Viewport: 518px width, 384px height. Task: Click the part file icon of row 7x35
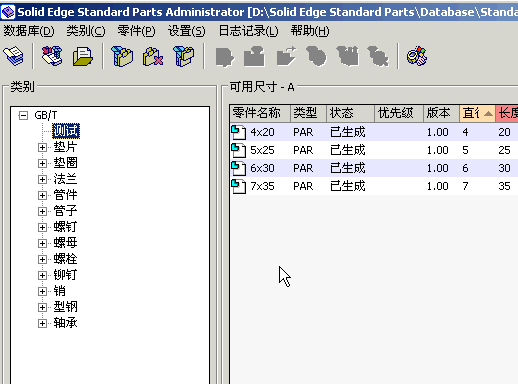coord(239,186)
